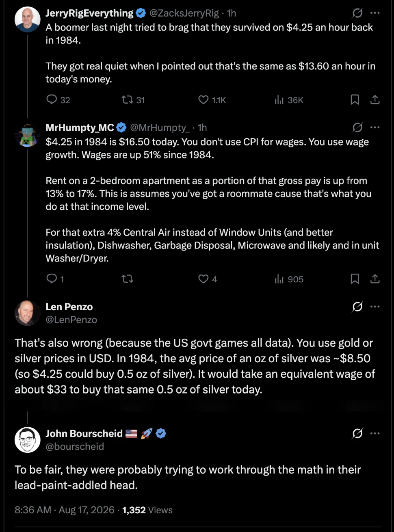Open more options on MrHumpty_MC's tweet
The height and width of the screenshot is (532, 394).
pos(375,128)
